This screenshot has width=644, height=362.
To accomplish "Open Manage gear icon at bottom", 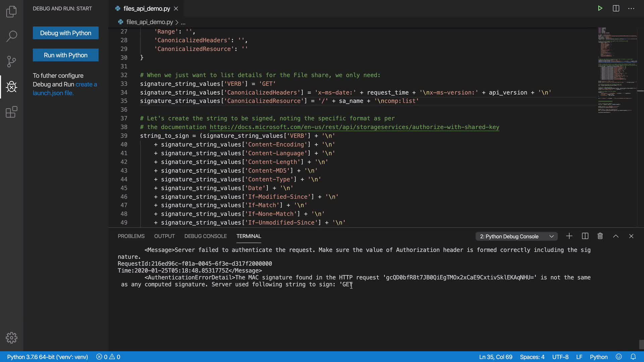I will [x=11, y=338].
